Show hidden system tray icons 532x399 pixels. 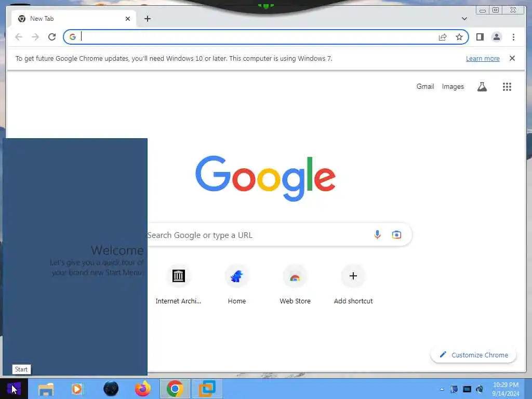click(x=442, y=389)
